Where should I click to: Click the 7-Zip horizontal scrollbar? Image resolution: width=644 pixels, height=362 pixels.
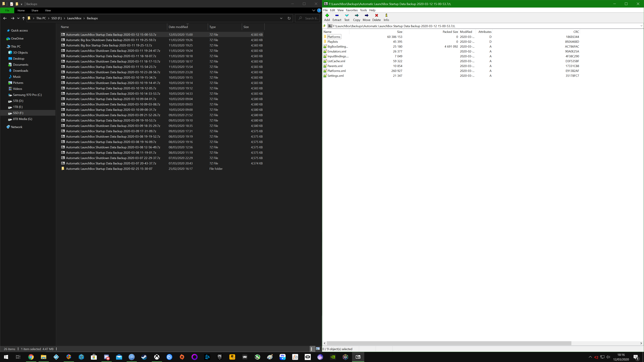449,343
